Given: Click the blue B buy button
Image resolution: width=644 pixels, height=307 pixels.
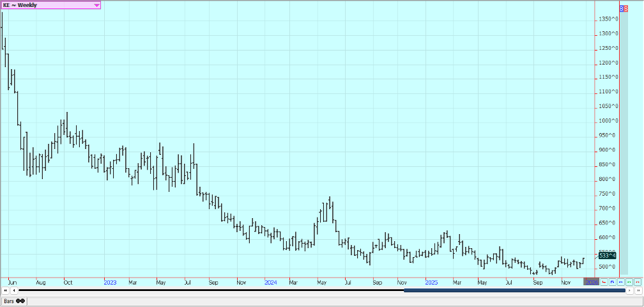Looking at the screenshot, I should click(x=622, y=8).
